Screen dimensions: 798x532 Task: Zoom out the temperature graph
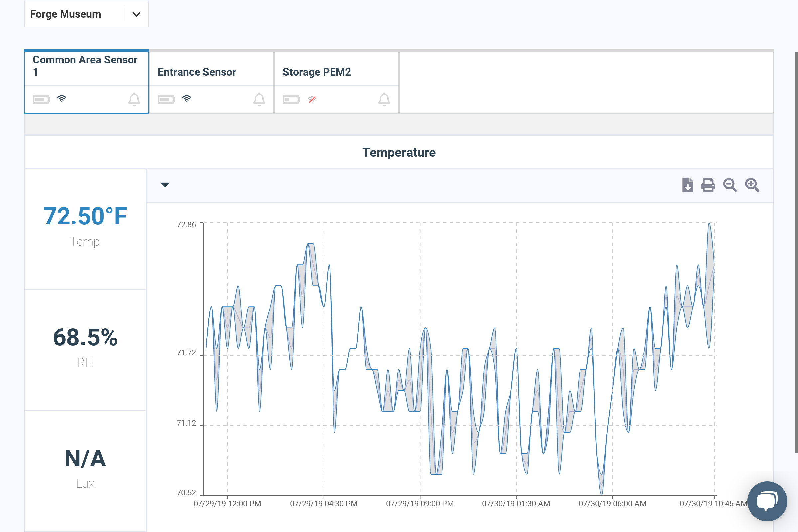(730, 185)
